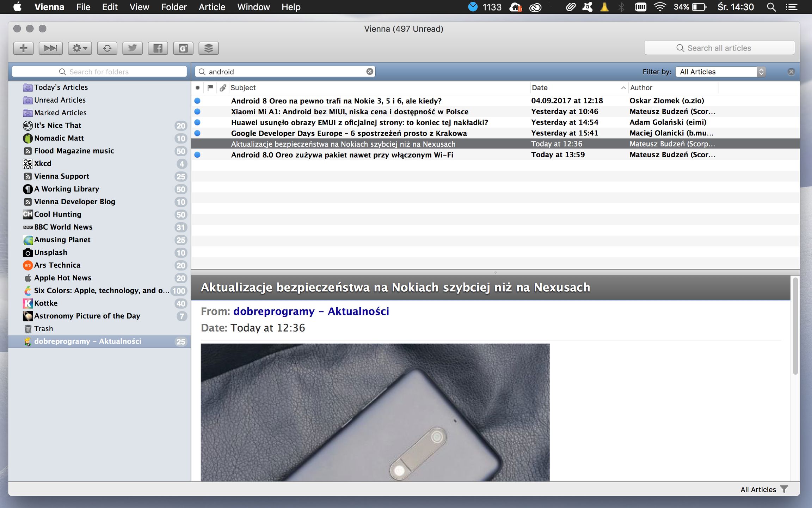812x508 pixels.
Task: Share the article to Twitter
Action: (132, 48)
